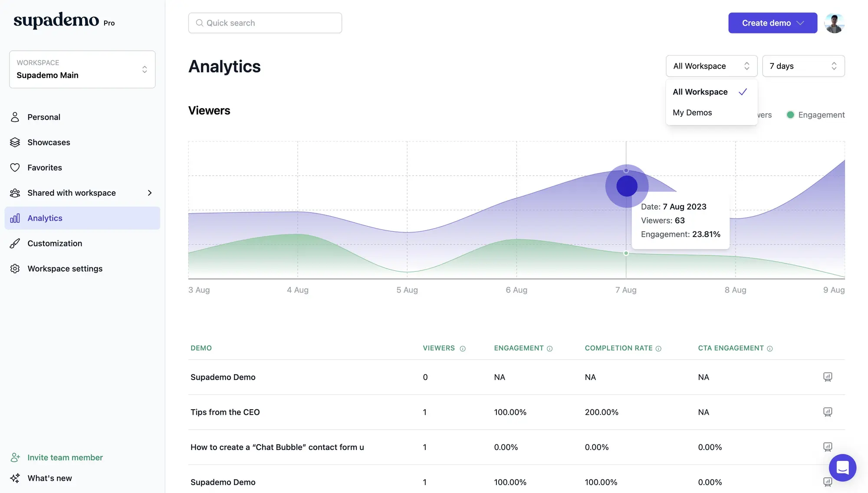Click the Showcases layers icon
Viewport: 868px width, 493px height.
(15, 142)
